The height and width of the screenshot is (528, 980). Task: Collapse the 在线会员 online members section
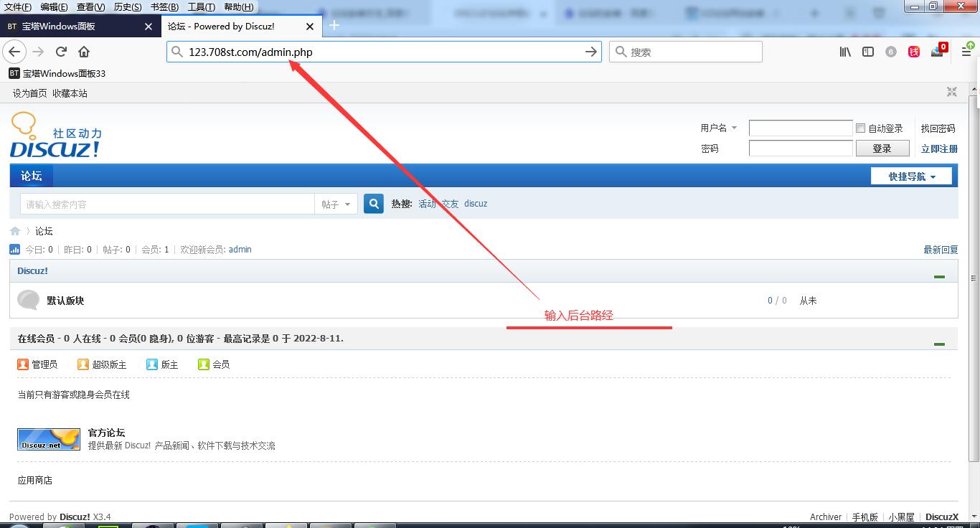pos(939,344)
